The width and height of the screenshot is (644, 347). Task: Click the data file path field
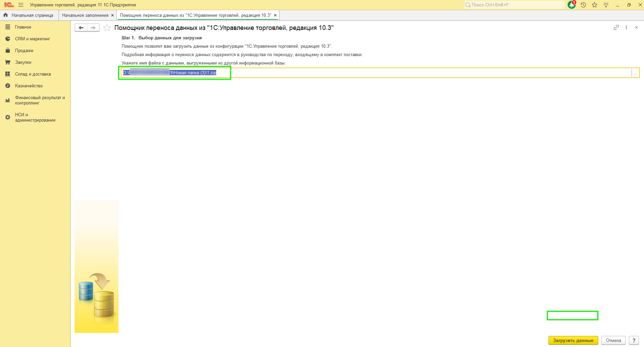376,73
